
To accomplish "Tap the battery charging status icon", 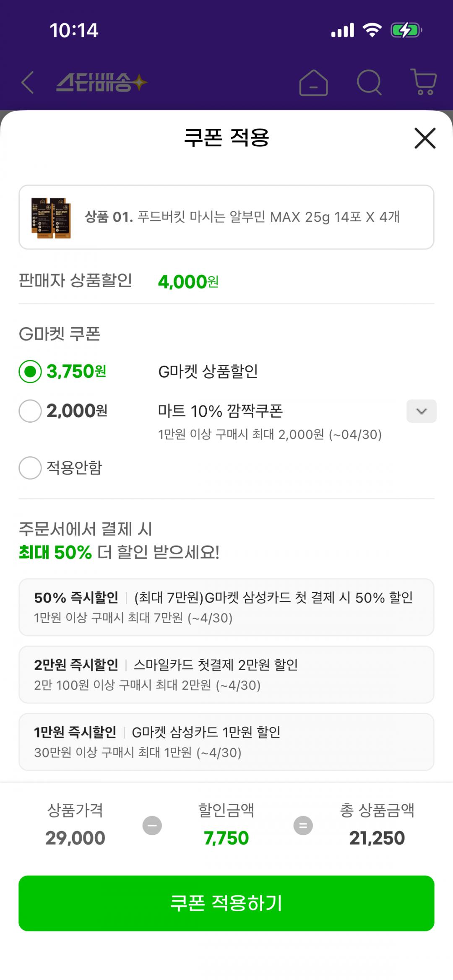I will tap(406, 30).
